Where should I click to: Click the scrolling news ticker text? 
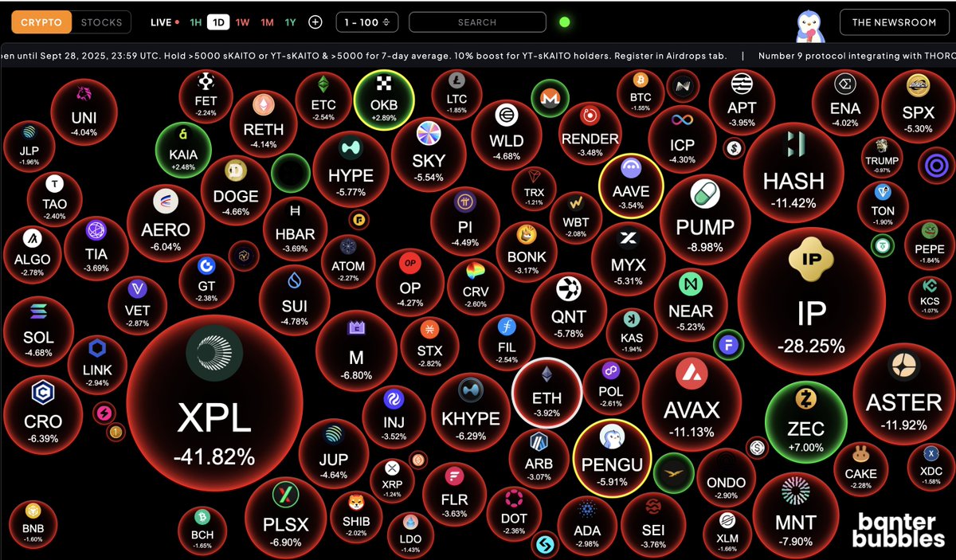tap(478, 56)
